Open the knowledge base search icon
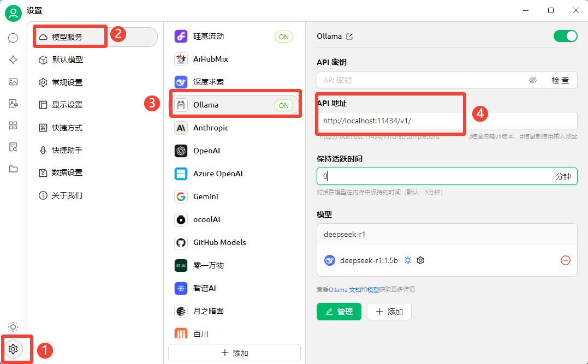Viewport: 588px width, 364px height. point(13,147)
